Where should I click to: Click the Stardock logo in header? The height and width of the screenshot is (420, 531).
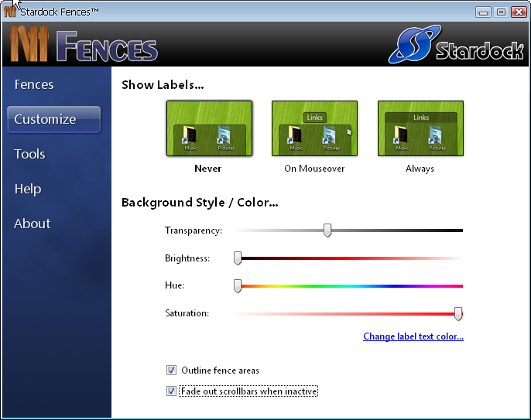(x=456, y=45)
